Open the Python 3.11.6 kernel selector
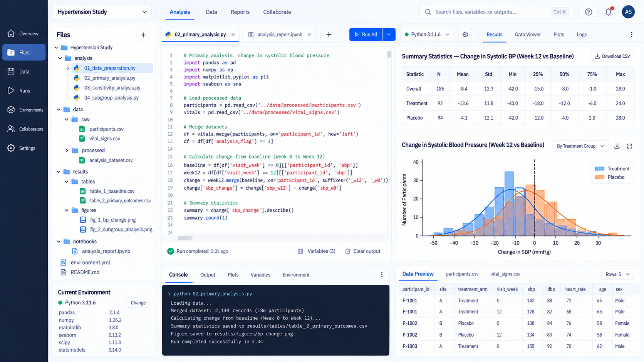The height and width of the screenshot is (362, 644). pyautogui.click(x=427, y=35)
